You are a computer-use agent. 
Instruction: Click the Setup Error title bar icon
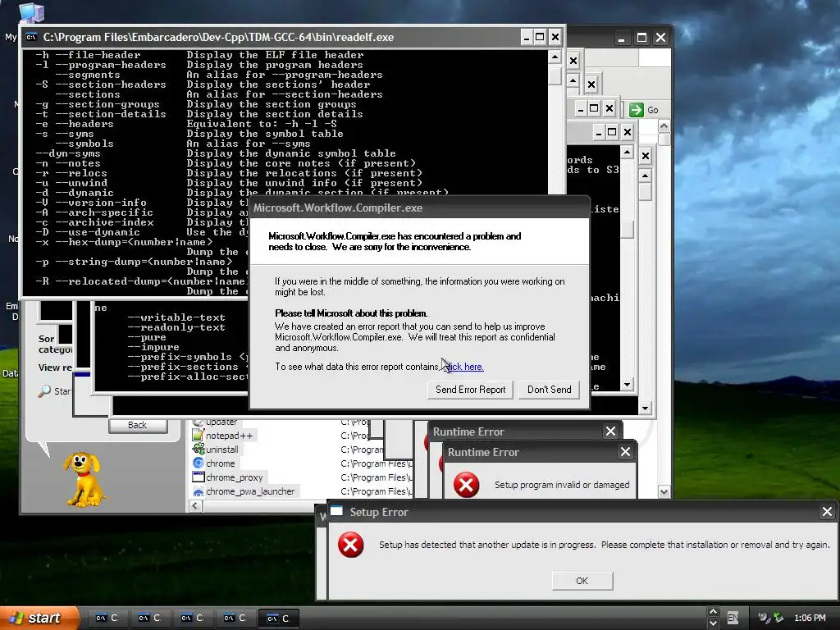click(336, 512)
